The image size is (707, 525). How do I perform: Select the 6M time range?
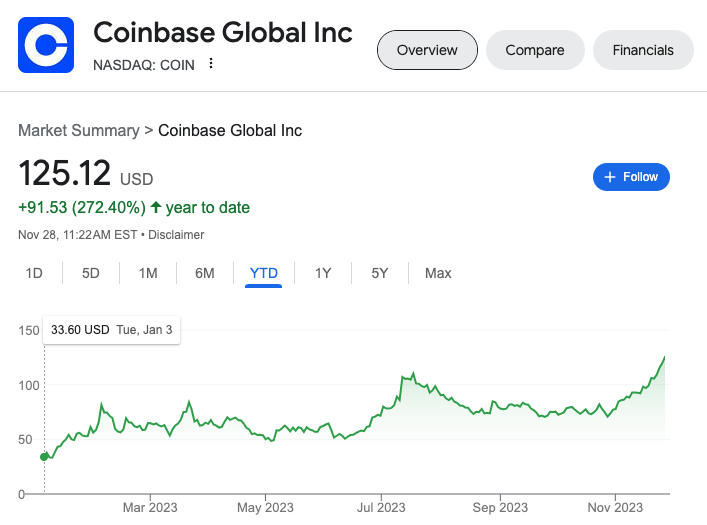pyautogui.click(x=205, y=273)
